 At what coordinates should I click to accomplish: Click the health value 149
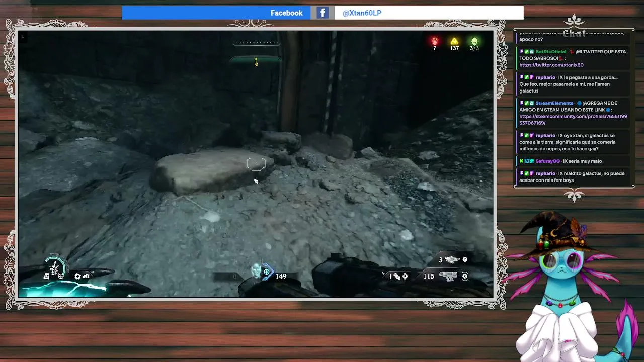281,276
